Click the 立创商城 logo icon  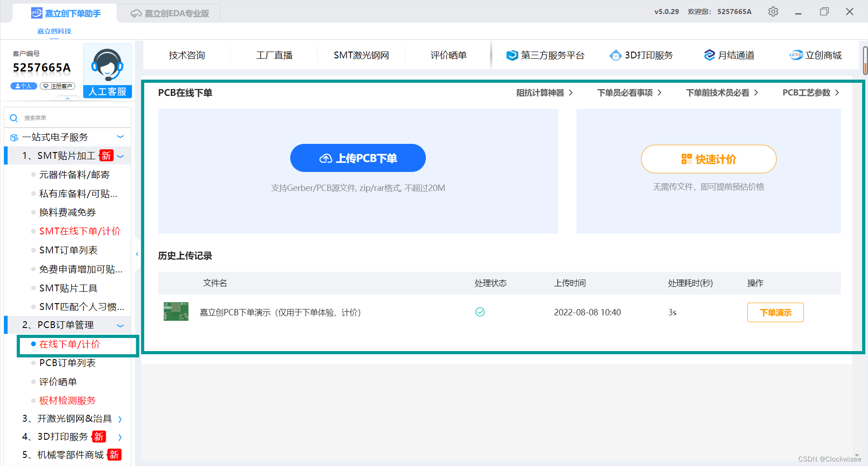pyautogui.click(x=796, y=55)
